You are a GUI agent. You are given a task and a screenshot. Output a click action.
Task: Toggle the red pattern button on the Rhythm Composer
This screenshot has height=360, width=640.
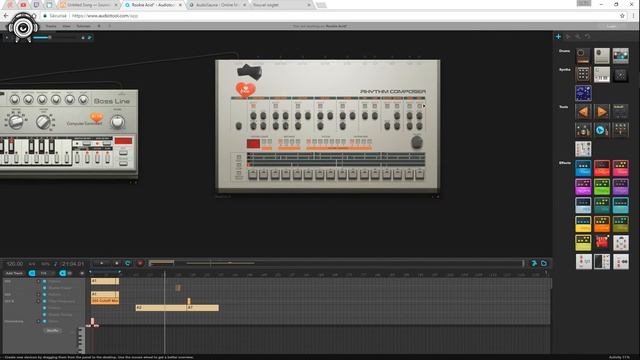pyautogui.click(x=253, y=144)
